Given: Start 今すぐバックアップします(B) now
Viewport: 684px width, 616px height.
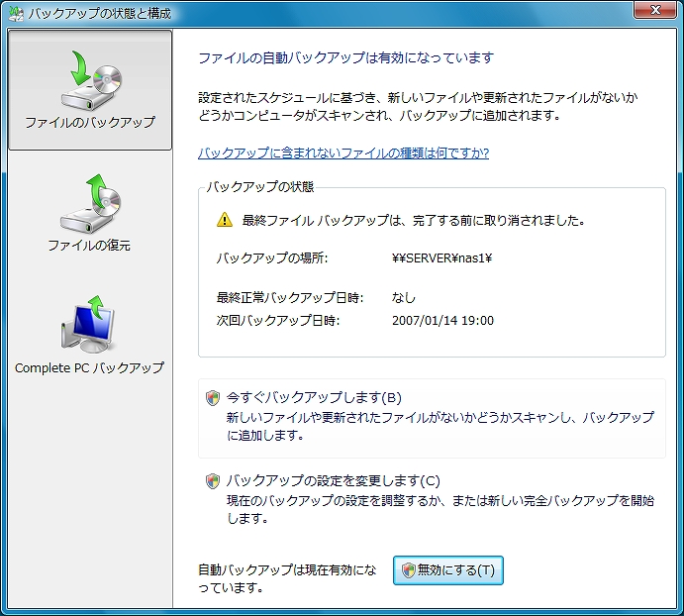Looking at the screenshot, I should [314, 398].
